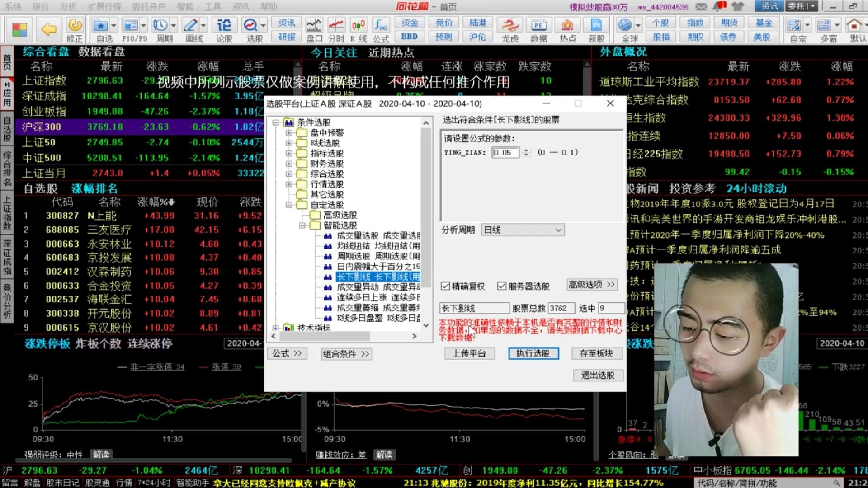Expand 自定选股 tree item
The height and width of the screenshot is (488, 868).
(288, 204)
